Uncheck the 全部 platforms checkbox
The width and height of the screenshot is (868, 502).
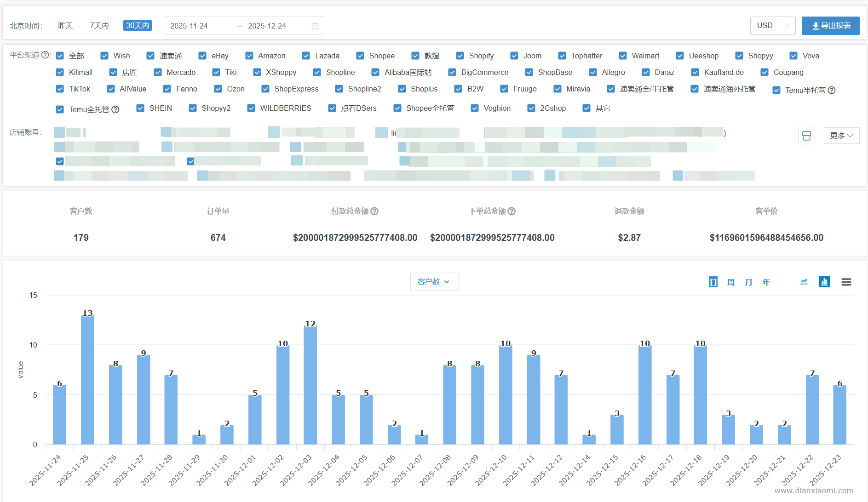coord(60,56)
